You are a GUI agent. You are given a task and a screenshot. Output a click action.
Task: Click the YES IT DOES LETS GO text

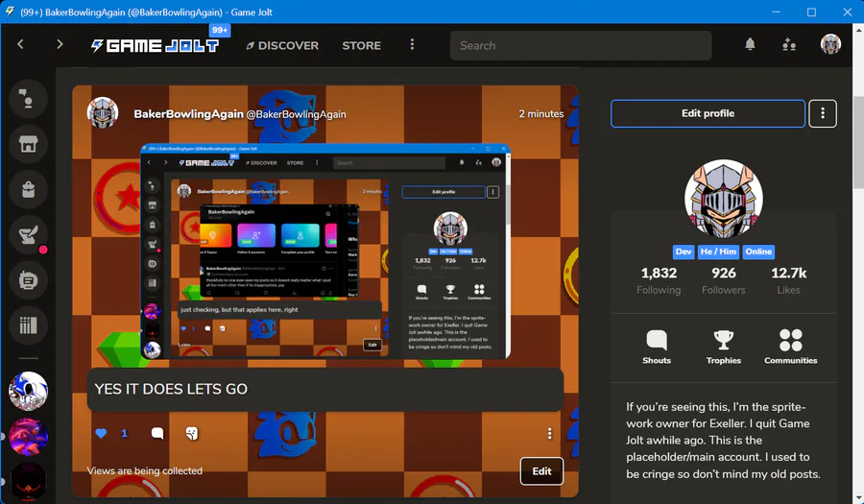coord(171,389)
